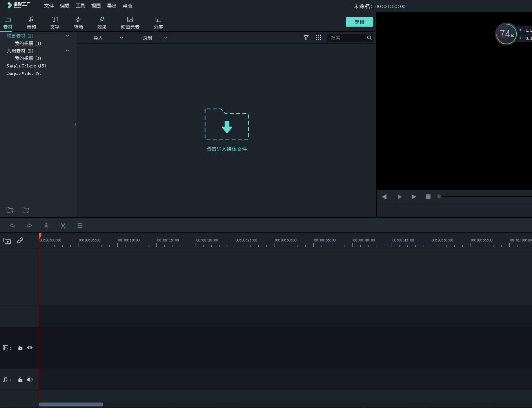Toggle video track 1 visibility eye
Screen dimensions: 532x408
click(x=30, y=348)
